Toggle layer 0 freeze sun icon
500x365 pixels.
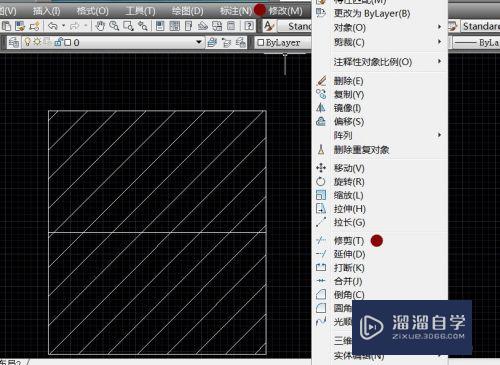coord(37,42)
